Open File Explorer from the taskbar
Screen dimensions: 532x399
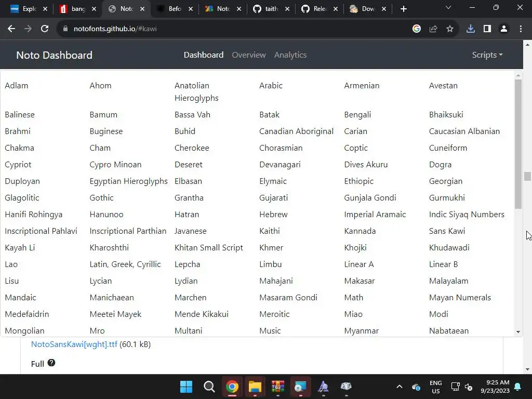click(x=255, y=387)
